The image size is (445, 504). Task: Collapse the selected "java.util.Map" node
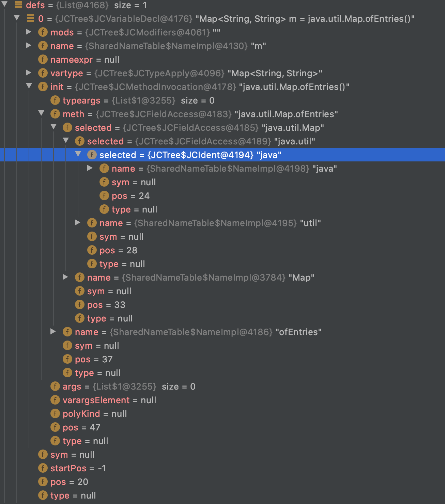click(53, 127)
